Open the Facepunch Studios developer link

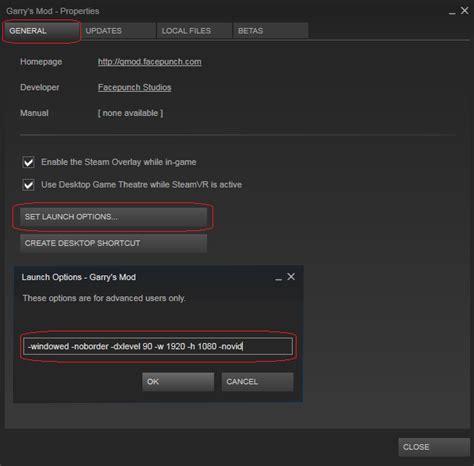[134, 87]
